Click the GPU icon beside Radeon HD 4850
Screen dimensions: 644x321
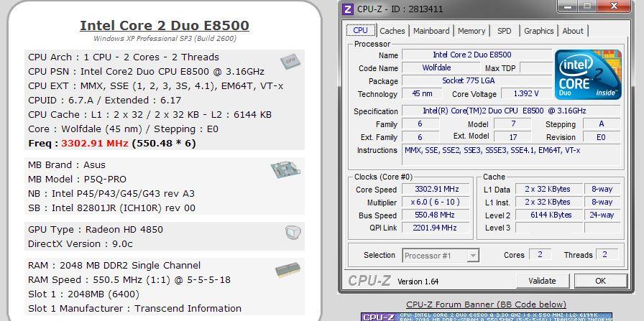(x=293, y=233)
